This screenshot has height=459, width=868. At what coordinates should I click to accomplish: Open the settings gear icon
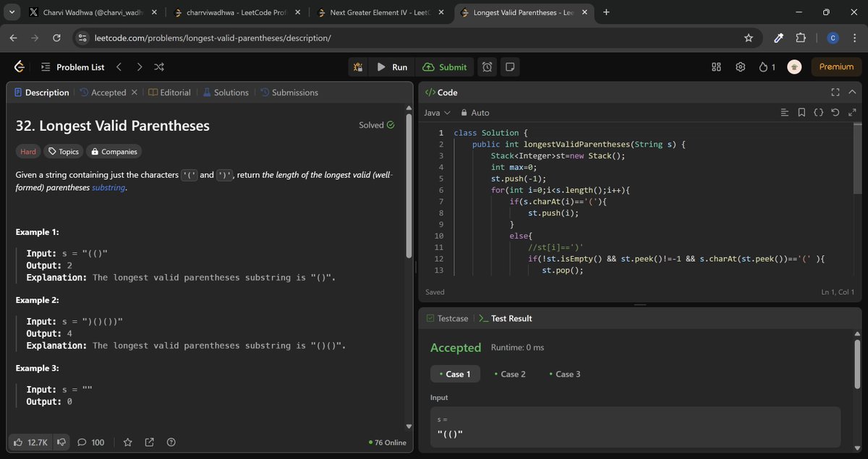point(741,67)
